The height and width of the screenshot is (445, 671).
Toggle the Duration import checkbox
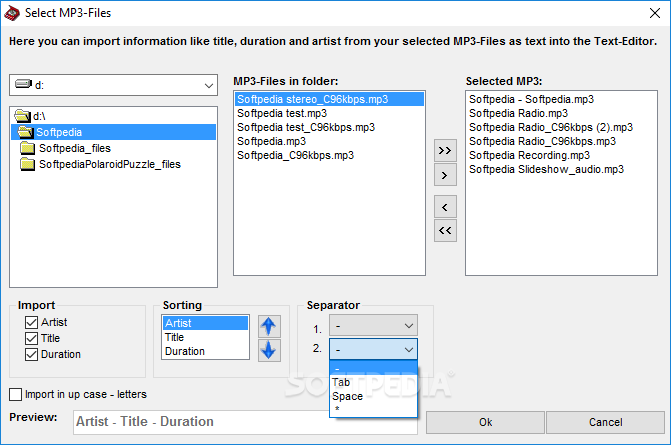pos(31,354)
